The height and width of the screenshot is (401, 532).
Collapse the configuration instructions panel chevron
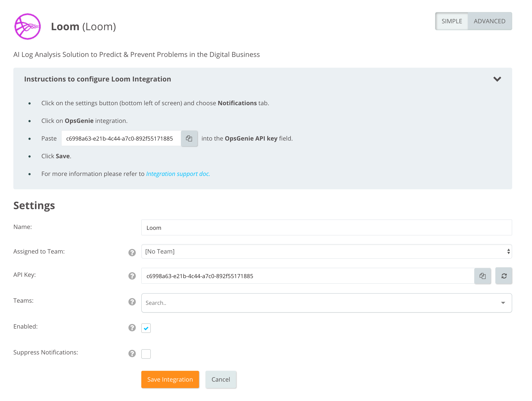pyautogui.click(x=497, y=79)
